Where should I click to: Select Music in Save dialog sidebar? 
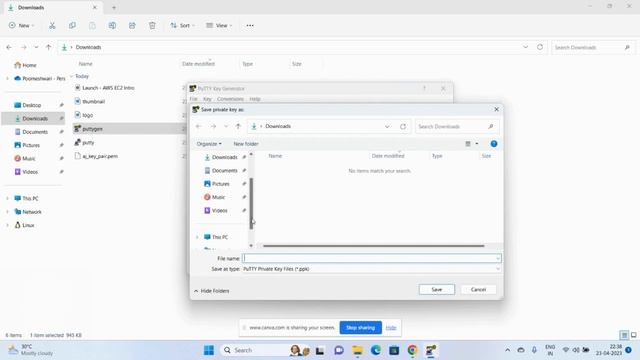[218, 197]
